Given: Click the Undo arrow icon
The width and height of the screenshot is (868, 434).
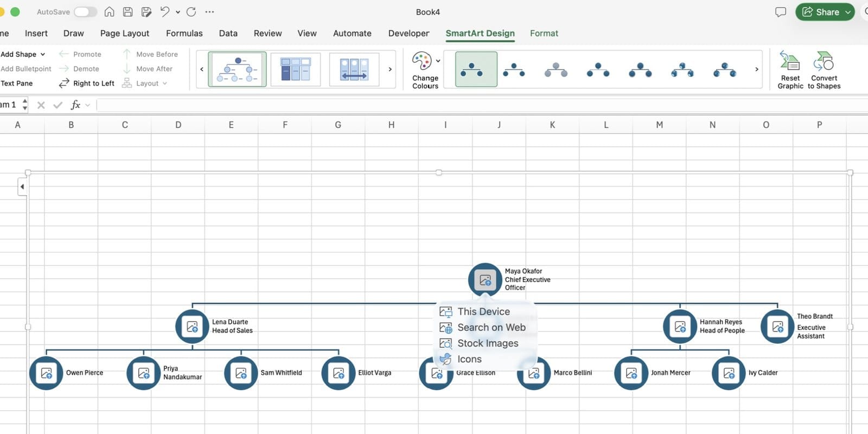Looking at the screenshot, I should point(165,12).
